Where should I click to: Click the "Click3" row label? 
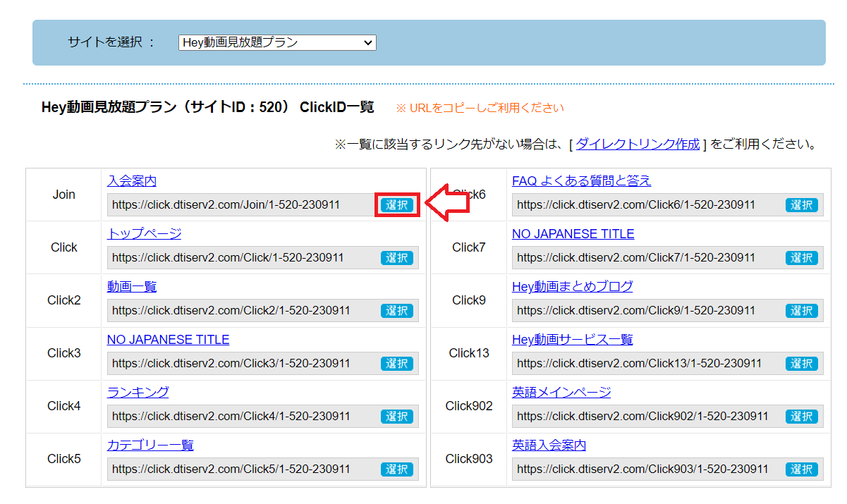64,353
